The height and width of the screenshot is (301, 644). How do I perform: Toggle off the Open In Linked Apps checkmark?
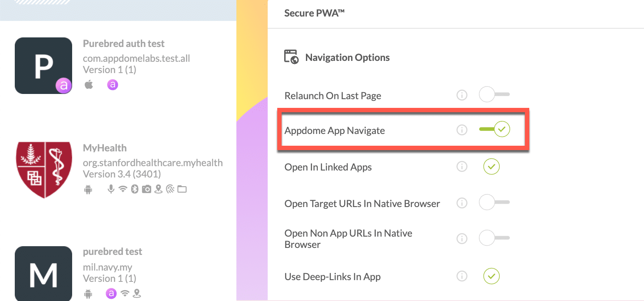point(491,167)
